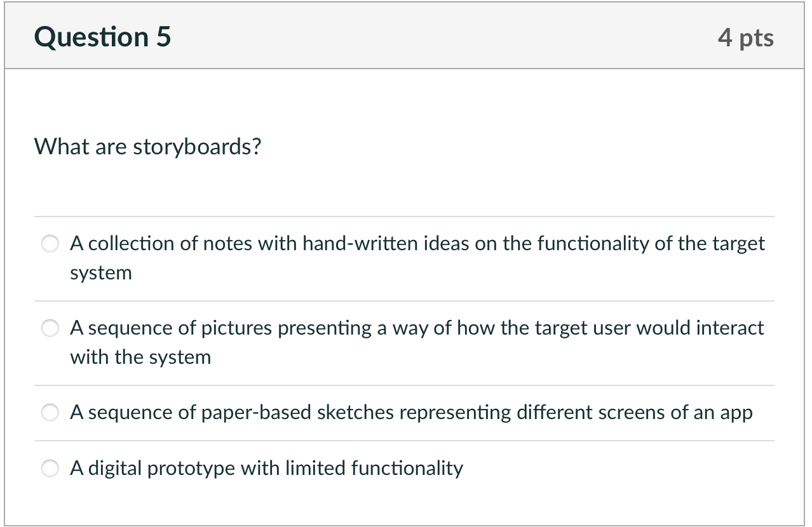The height and width of the screenshot is (527, 812).
Task: Click "limited functionality" in the fourth answer
Action: (x=374, y=468)
